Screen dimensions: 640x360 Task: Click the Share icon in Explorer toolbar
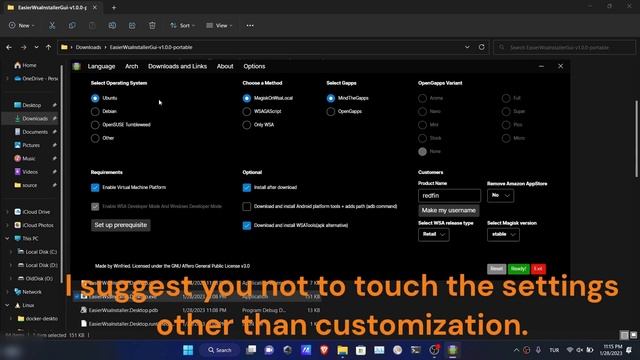click(132, 25)
